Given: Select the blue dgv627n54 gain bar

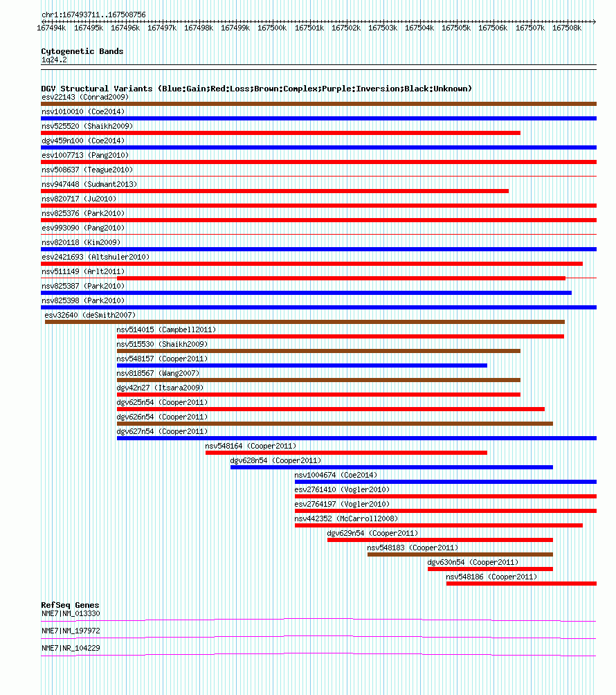Looking at the screenshot, I should [x=356, y=438].
